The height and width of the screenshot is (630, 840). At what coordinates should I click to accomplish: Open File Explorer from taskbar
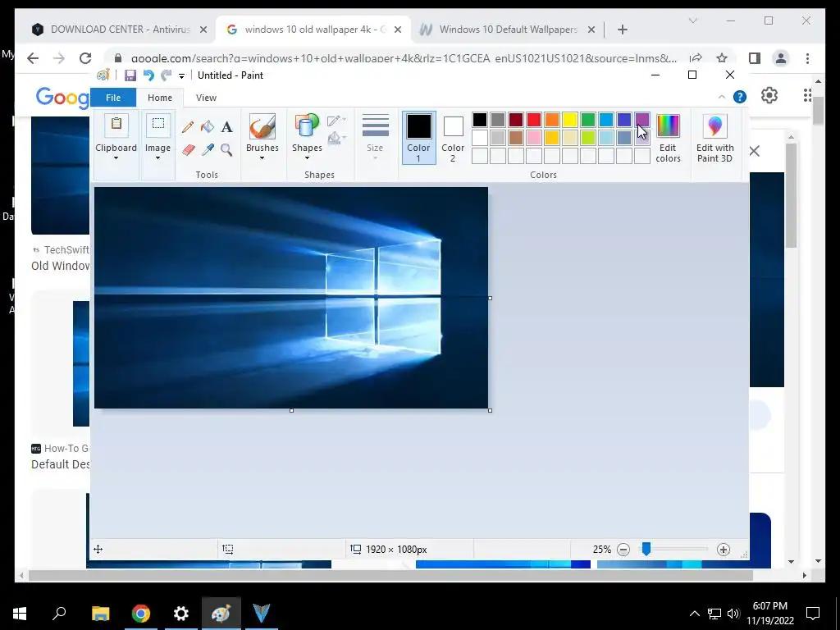point(100,614)
